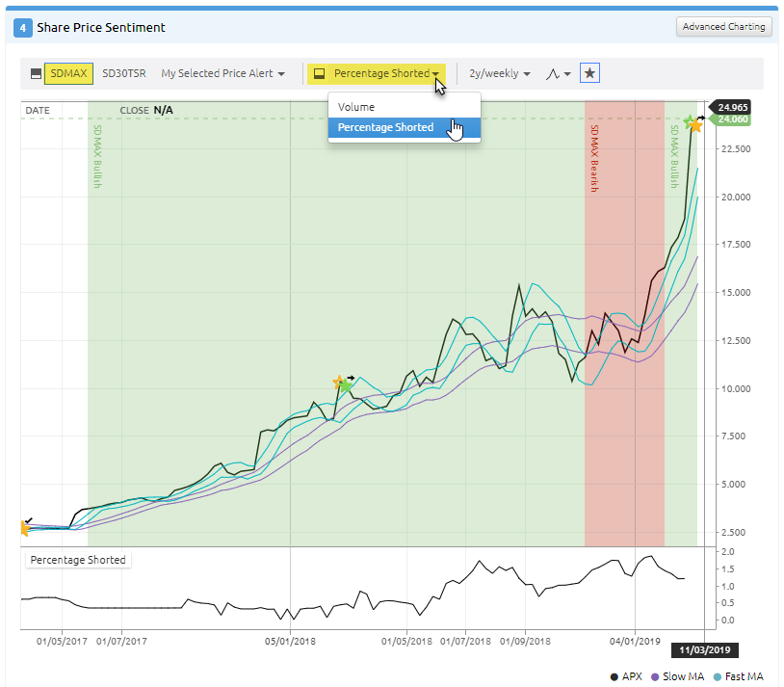Screen dimensions: 784x687
Task: Click the Share Price Sentiment heading
Action: 101,28
